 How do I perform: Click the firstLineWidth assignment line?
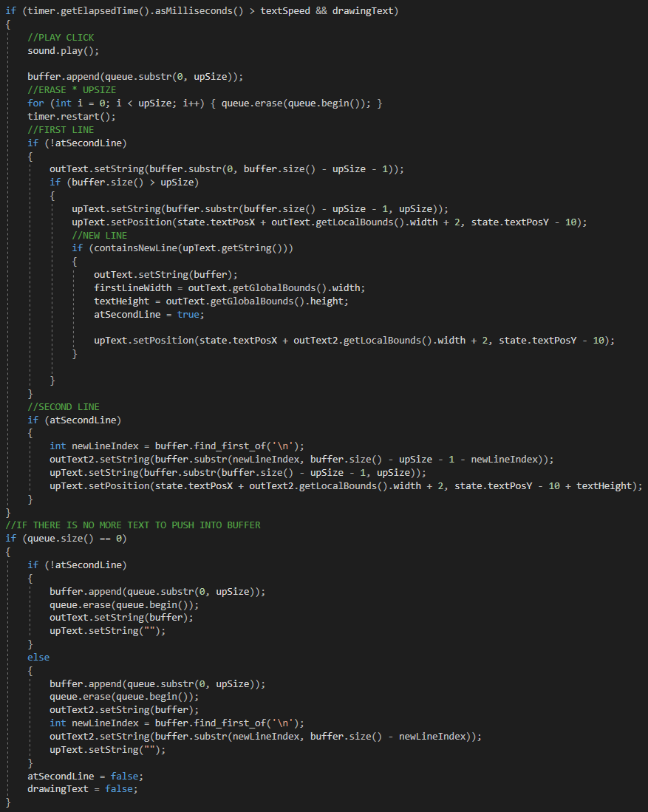230,288
